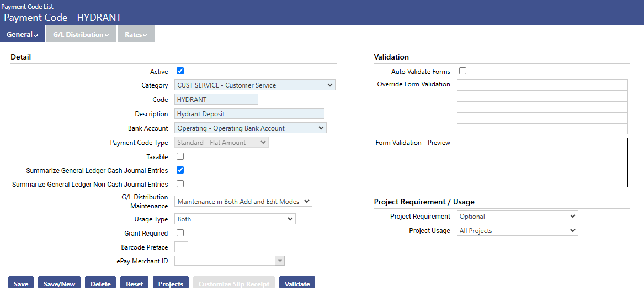
Task: Uncheck the Active checkbox
Action: tap(180, 71)
